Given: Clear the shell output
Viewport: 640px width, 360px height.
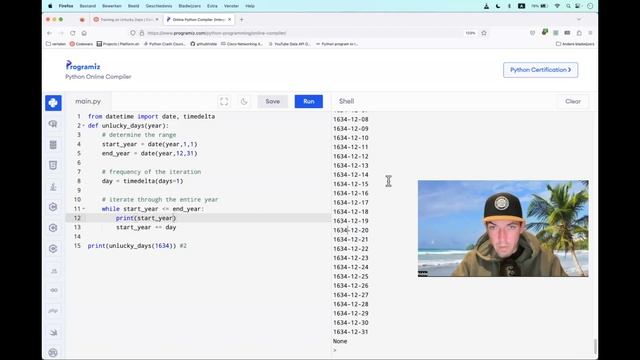Looking at the screenshot, I should [573, 102].
